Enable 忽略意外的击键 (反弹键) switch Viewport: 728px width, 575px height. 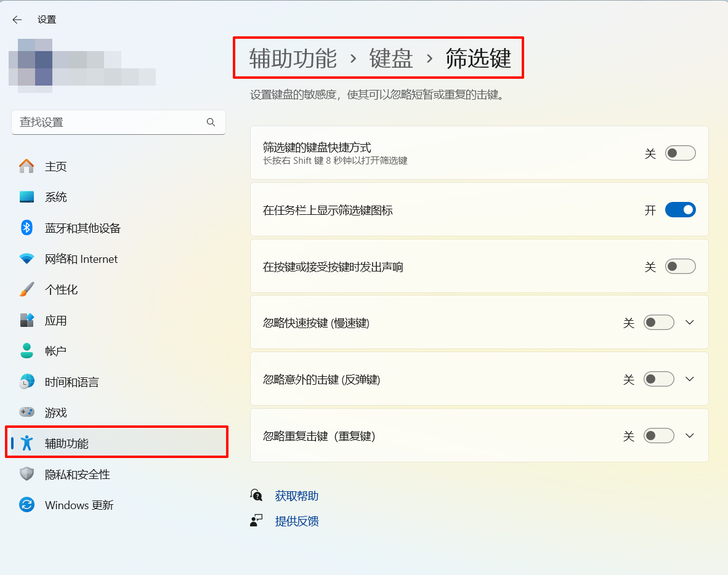pyautogui.click(x=658, y=379)
